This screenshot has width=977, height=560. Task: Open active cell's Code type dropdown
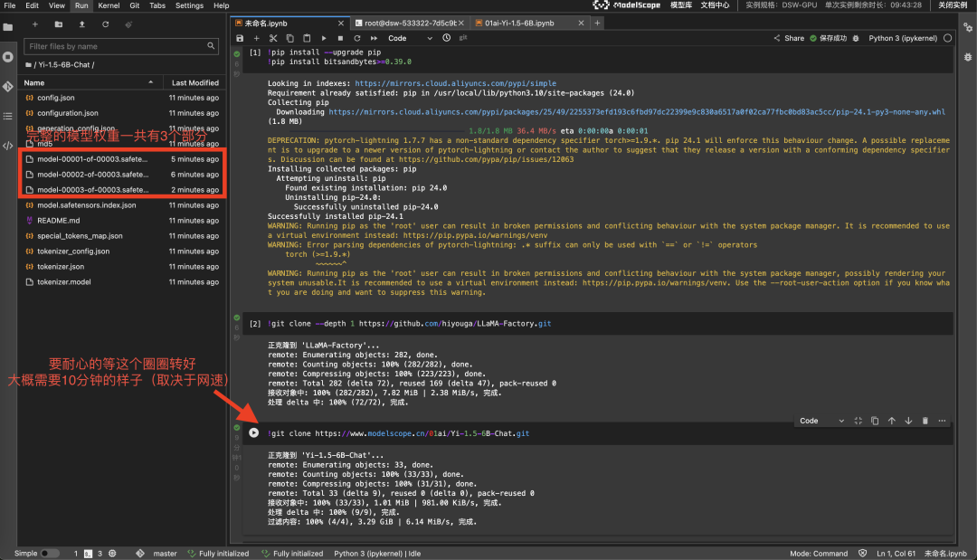pos(821,421)
